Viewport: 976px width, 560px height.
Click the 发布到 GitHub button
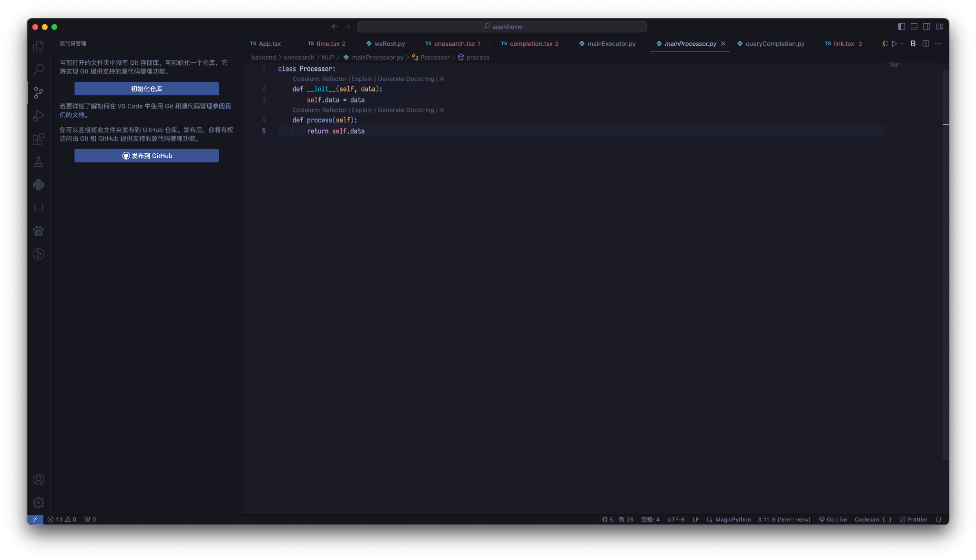click(146, 155)
